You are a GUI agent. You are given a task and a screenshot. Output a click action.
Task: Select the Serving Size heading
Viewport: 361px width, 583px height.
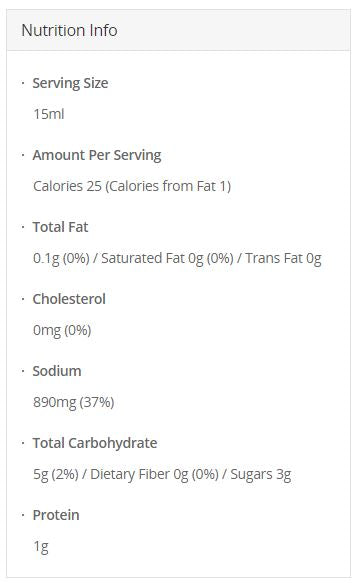click(70, 83)
